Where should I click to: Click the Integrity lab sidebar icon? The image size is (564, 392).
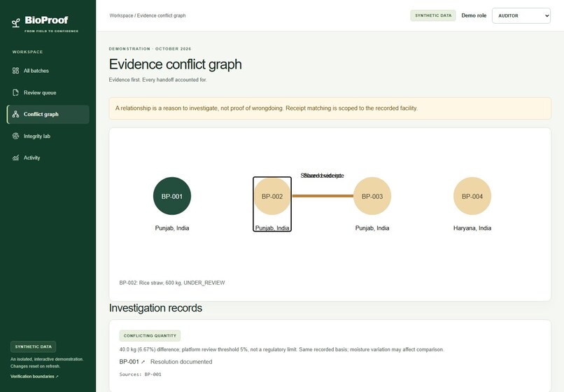coord(15,136)
